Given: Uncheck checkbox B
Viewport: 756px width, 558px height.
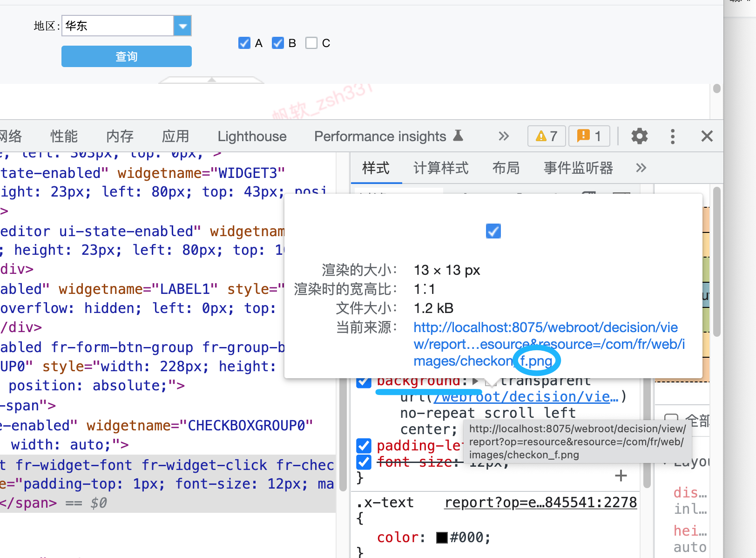Looking at the screenshot, I should 277,43.
